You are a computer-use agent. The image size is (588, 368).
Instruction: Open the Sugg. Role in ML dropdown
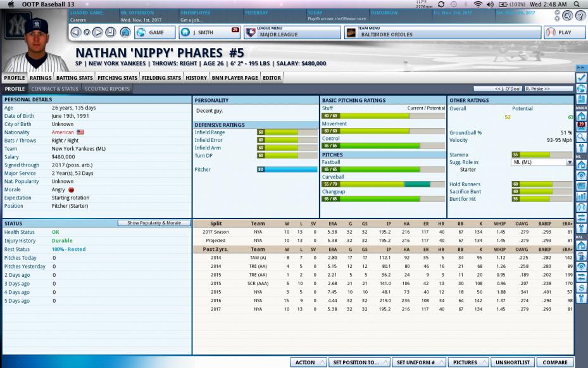coord(542,162)
